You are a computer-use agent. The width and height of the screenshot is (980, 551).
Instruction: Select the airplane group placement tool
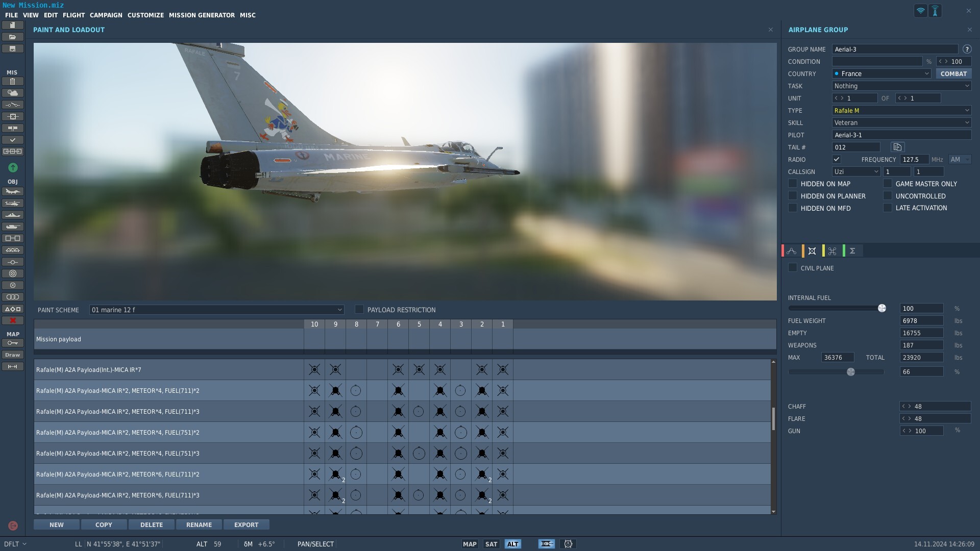point(13,192)
